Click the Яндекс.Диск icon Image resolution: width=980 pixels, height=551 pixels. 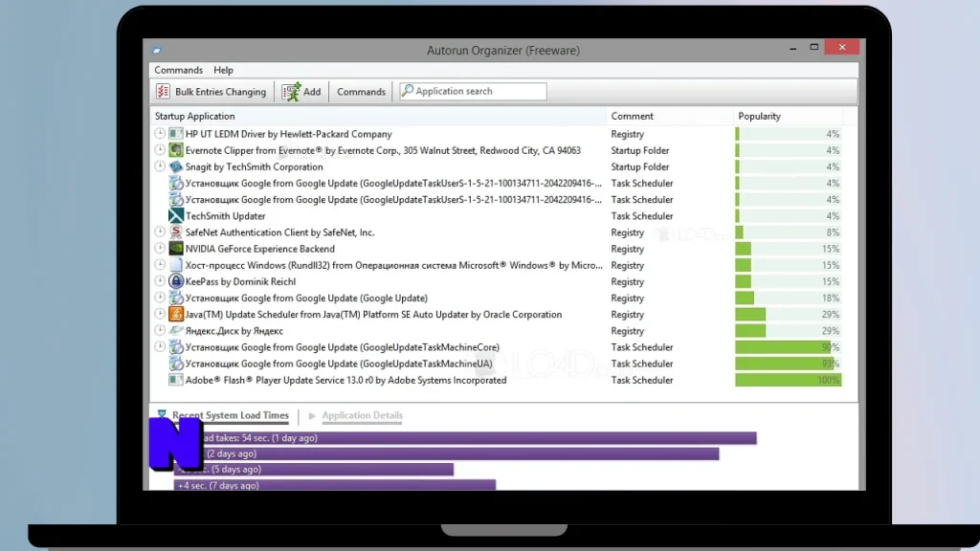click(x=176, y=330)
